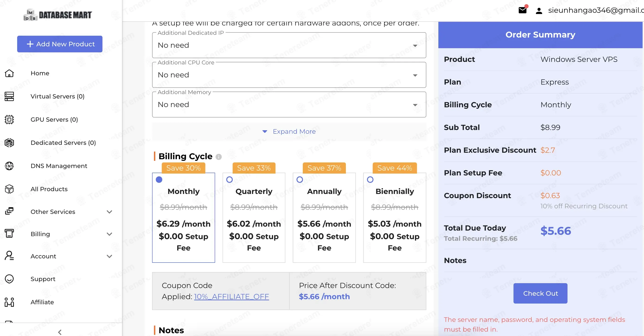Select the Quarterly billing cycle radio
This screenshot has width=644, height=336.
[x=230, y=180]
